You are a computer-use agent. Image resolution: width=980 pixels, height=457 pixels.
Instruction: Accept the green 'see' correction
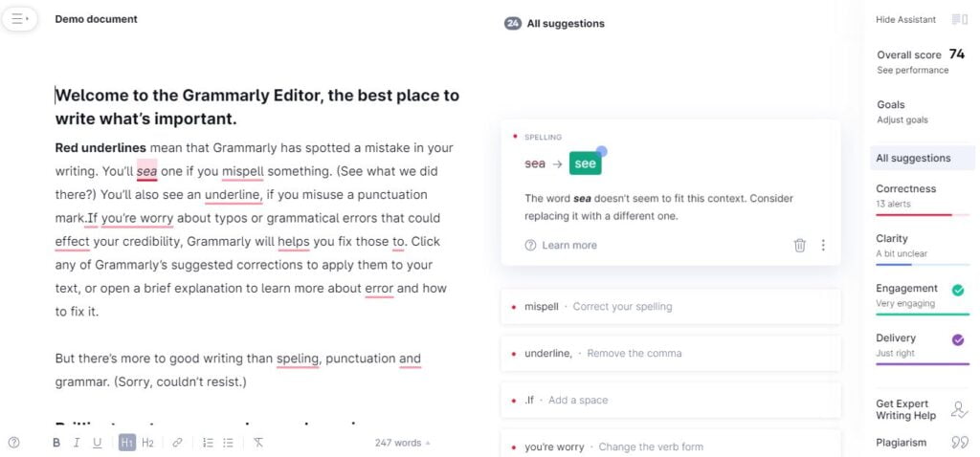[585, 163]
